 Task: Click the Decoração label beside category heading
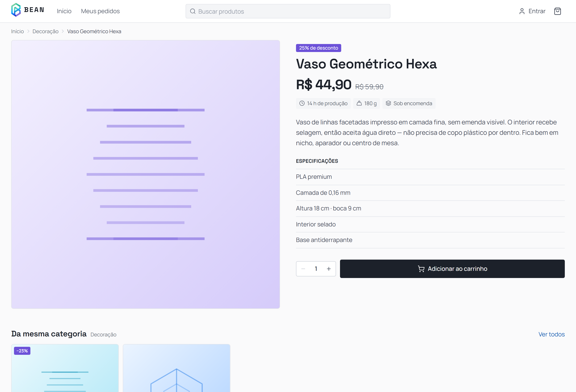tap(103, 335)
